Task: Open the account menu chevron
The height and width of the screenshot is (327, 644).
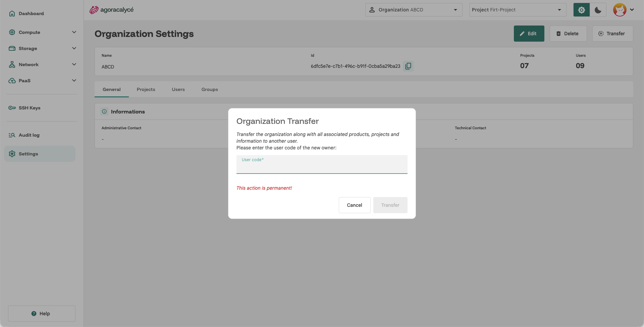Action: coord(632,10)
